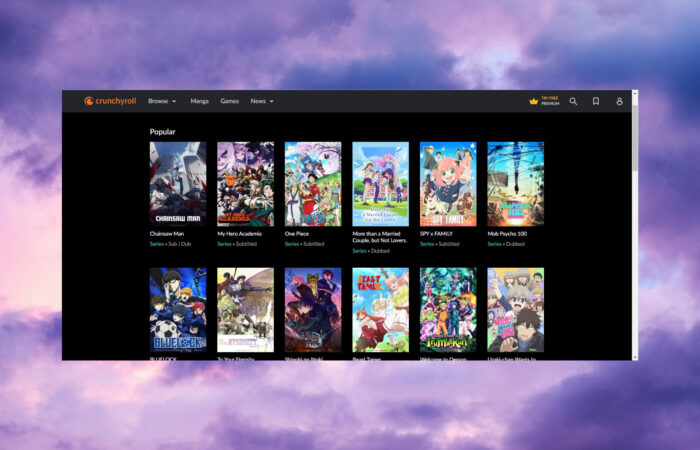The width and height of the screenshot is (700, 450).
Task: Open More than a Married Couple poster
Action: [x=380, y=184]
